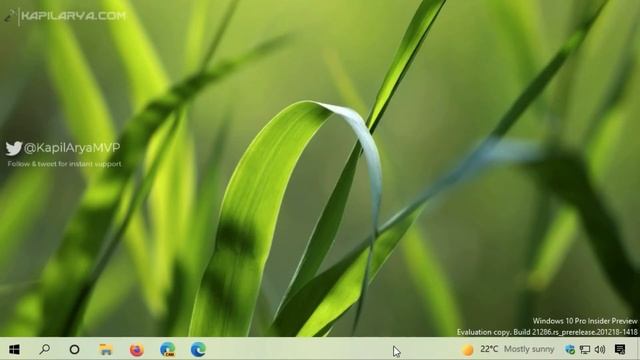640x360 pixels.
Task: Open network status tray icon
Action: click(x=585, y=349)
